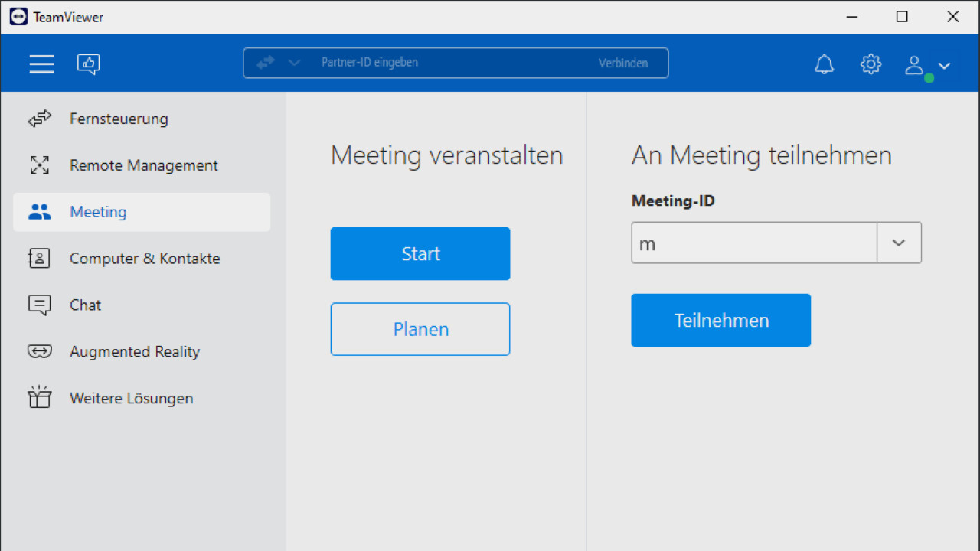
Task: Click the connection mode arrows icon
Action: [x=266, y=64]
